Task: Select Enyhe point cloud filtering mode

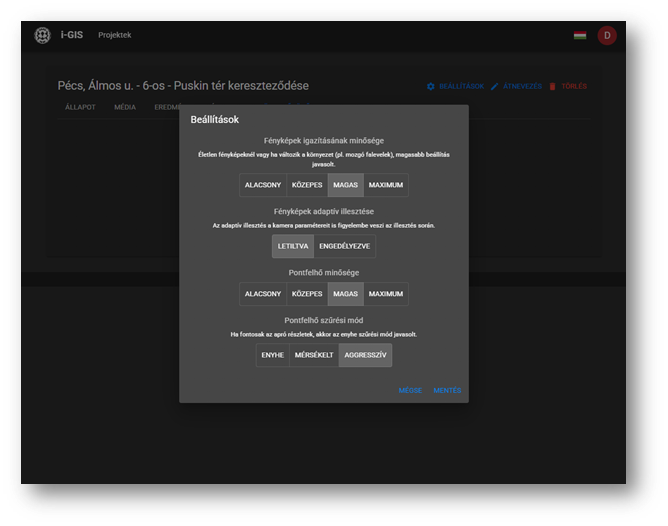Action: (x=273, y=355)
